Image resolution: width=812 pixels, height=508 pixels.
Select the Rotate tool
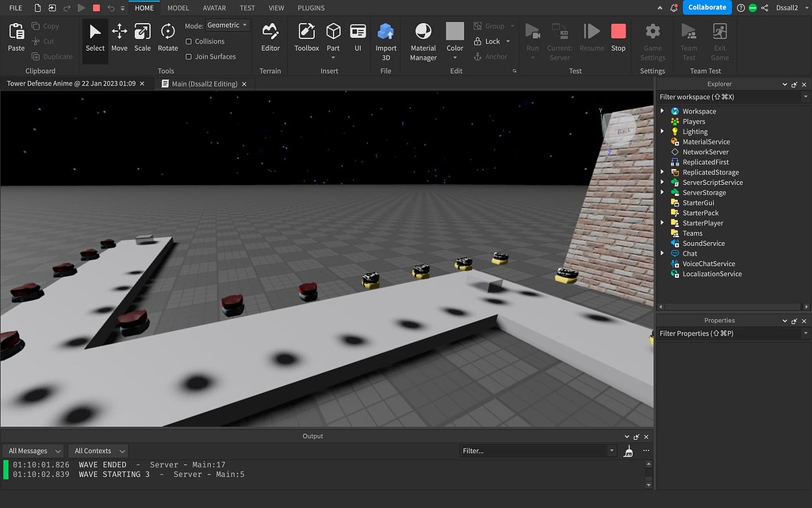coord(167,40)
